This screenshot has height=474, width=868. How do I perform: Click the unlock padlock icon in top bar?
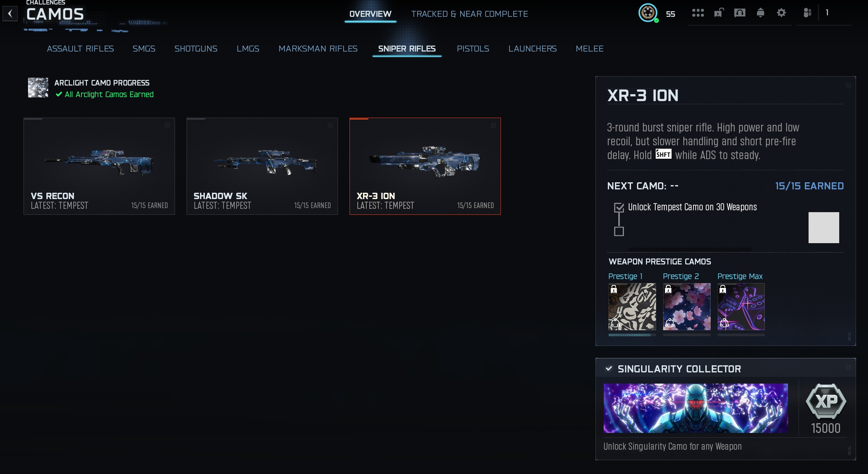(x=719, y=13)
